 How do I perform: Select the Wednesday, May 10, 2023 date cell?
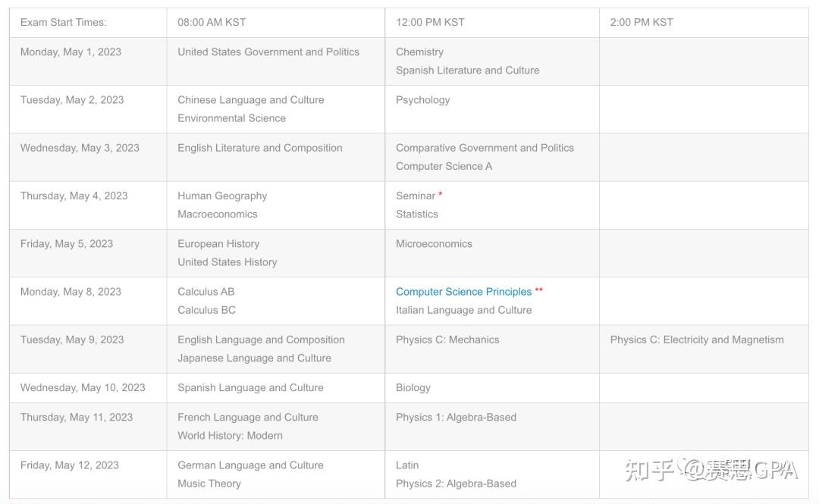point(83,388)
